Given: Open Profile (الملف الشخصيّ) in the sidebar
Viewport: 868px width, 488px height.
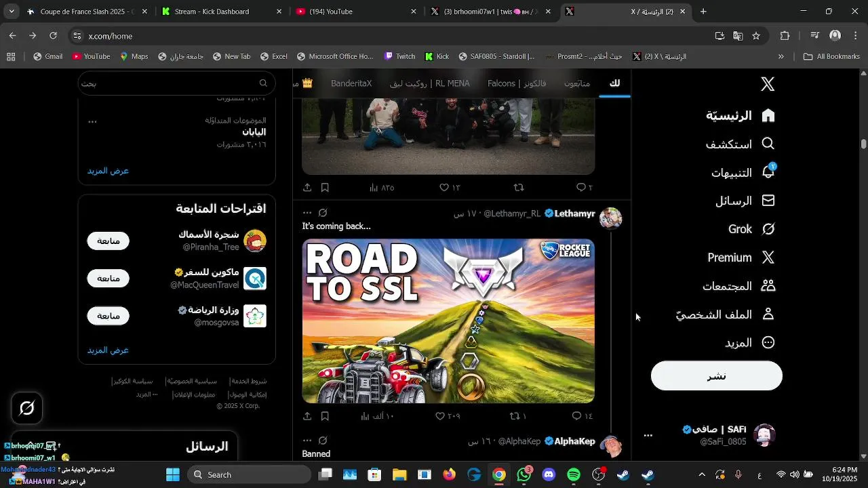Looking at the screenshot, I should pos(726,314).
